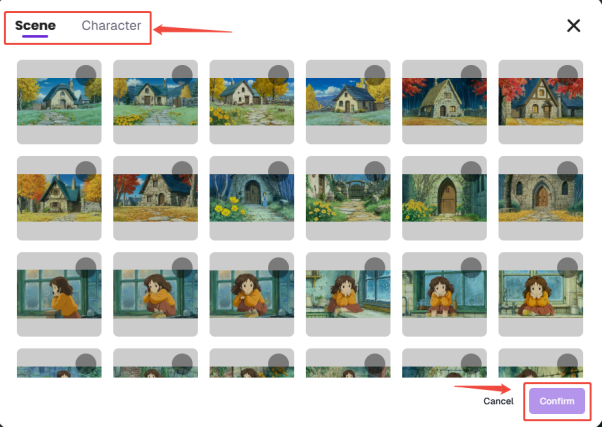Select the dark blue forest cottage thumbnail, fifth in top row
This screenshot has height=428, width=602.
point(444,102)
